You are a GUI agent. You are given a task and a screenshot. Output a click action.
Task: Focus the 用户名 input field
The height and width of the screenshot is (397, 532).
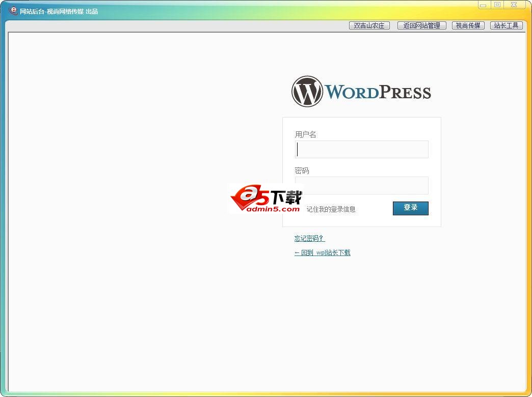[x=362, y=150]
